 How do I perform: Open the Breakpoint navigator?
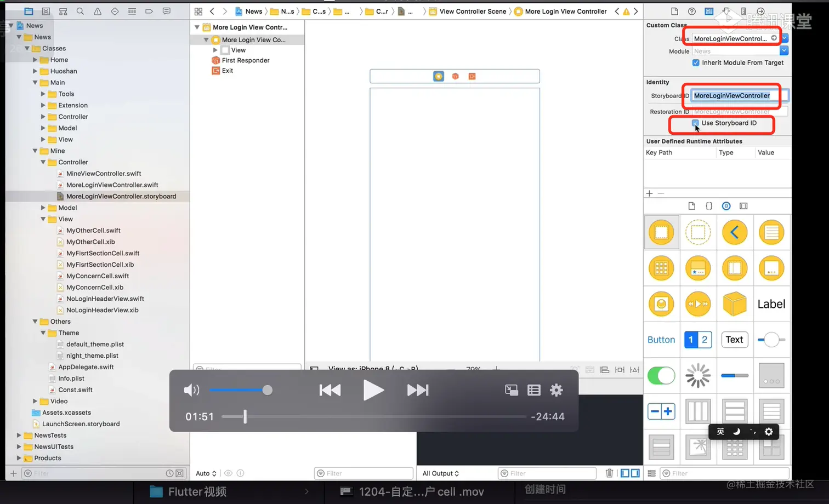[x=149, y=11]
